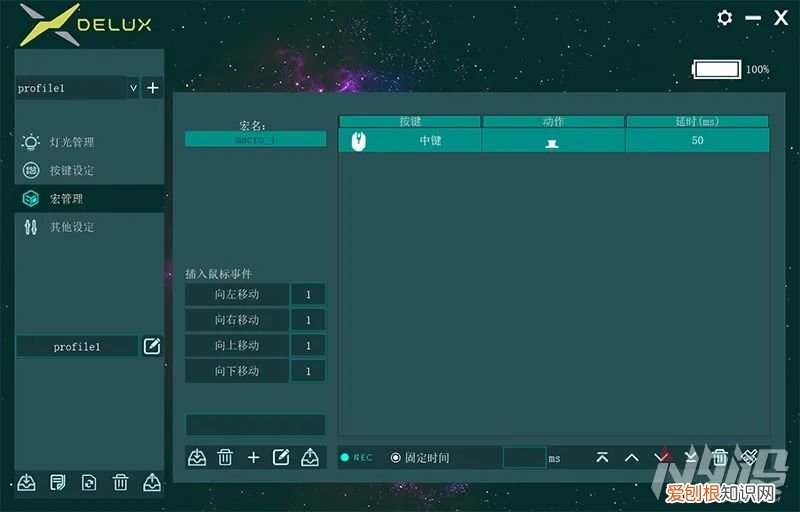This screenshot has width=800, height=512.
Task: Click the delete profile trash icon
Action: [120, 482]
